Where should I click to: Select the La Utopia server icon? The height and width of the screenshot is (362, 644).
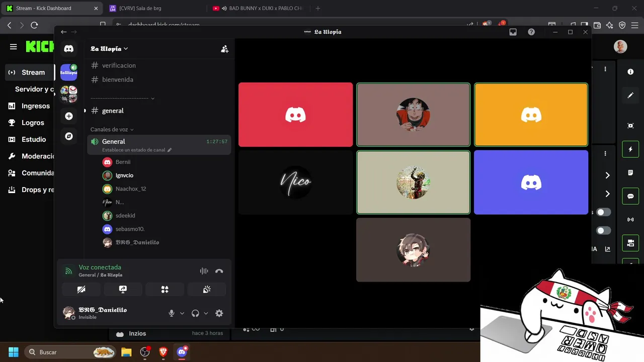tap(69, 72)
